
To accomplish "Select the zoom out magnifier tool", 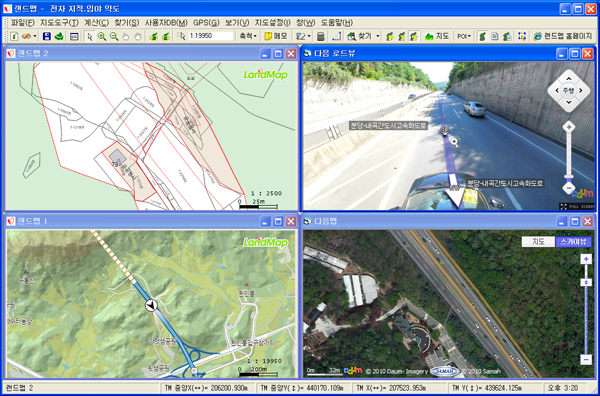I will 114,36.
